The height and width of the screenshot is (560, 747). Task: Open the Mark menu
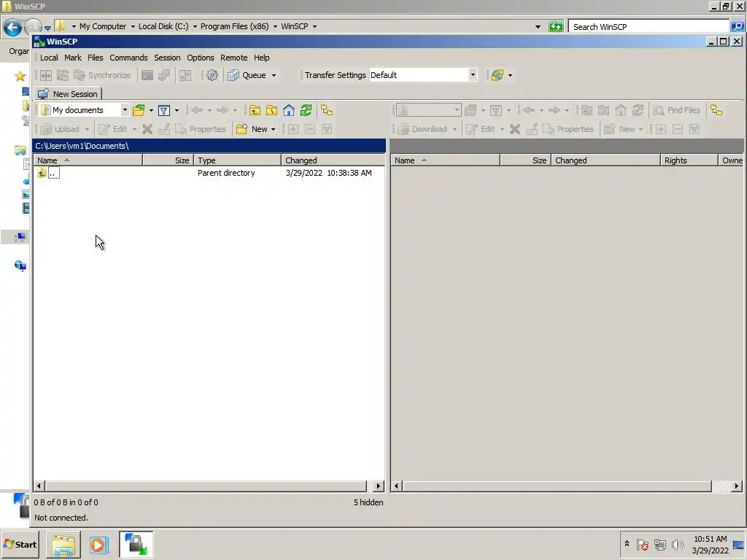point(73,58)
